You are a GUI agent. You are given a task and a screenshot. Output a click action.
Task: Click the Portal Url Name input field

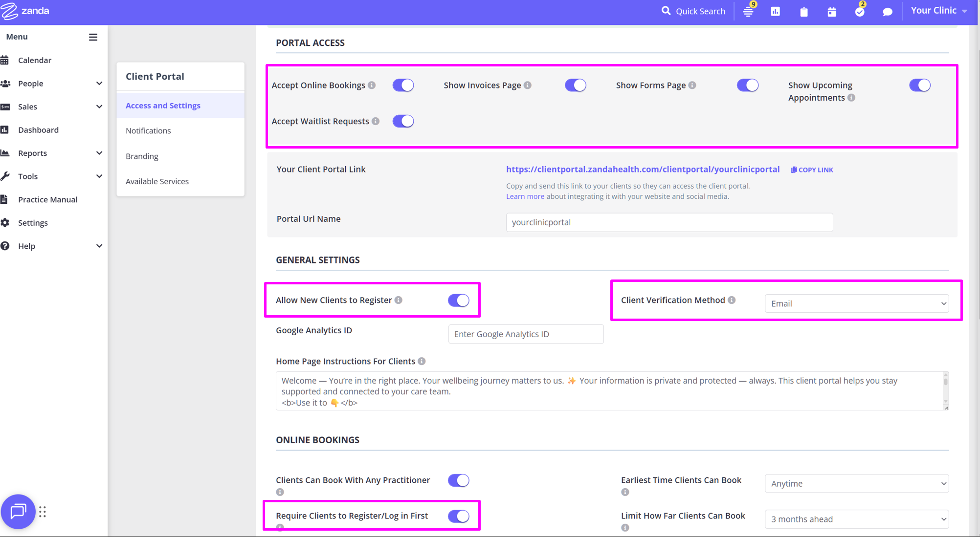[x=669, y=222]
